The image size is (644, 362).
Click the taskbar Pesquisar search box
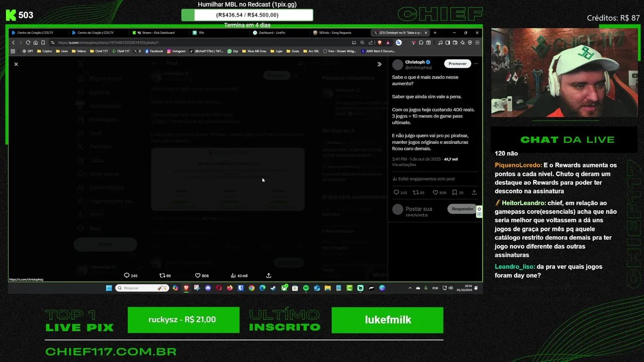click(x=142, y=288)
